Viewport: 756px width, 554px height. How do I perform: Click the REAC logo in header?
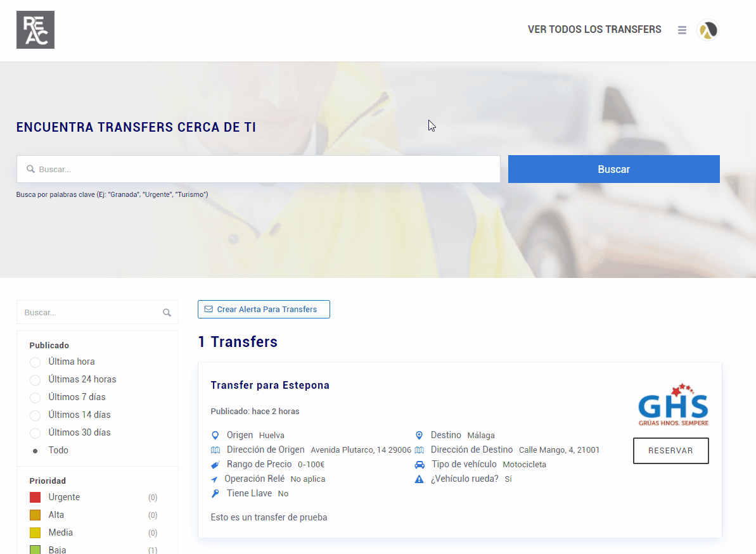[x=35, y=30]
